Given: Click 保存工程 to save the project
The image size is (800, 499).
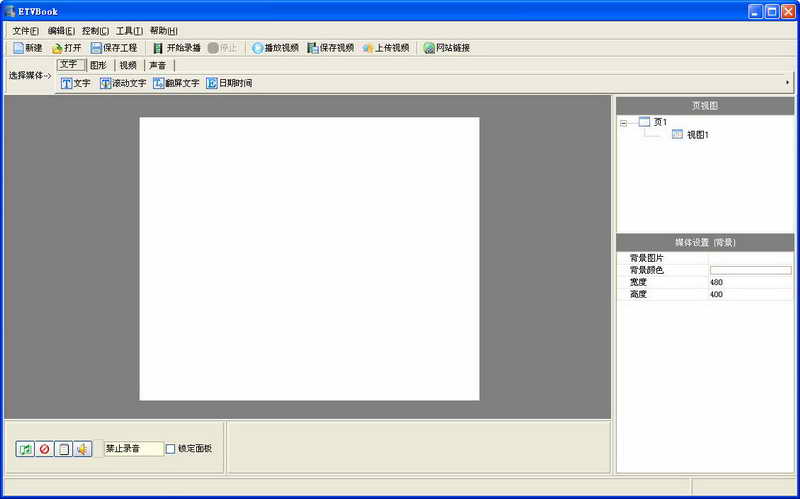Looking at the screenshot, I should coord(114,48).
